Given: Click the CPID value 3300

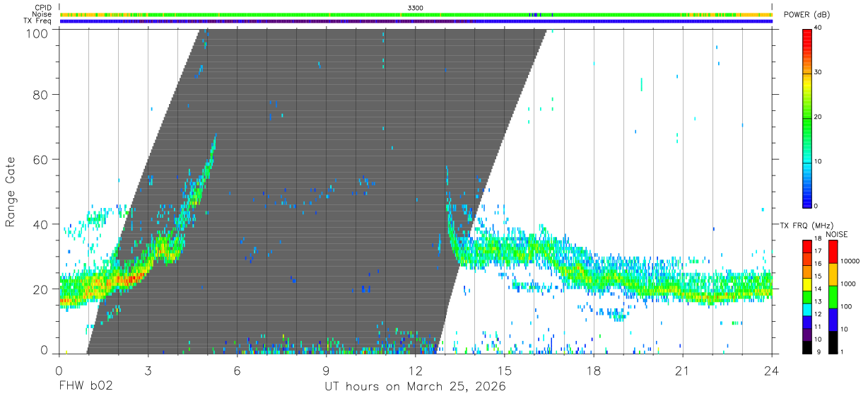Looking at the screenshot, I should click(416, 8).
